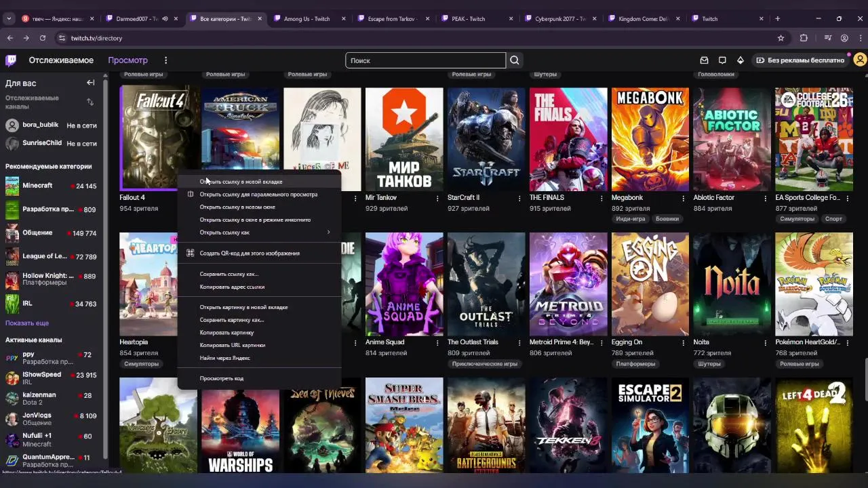The height and width of the screenshot is (488, 868).
Task: Sort followed channels with arrows icon
Action: (x=90, y=102)
